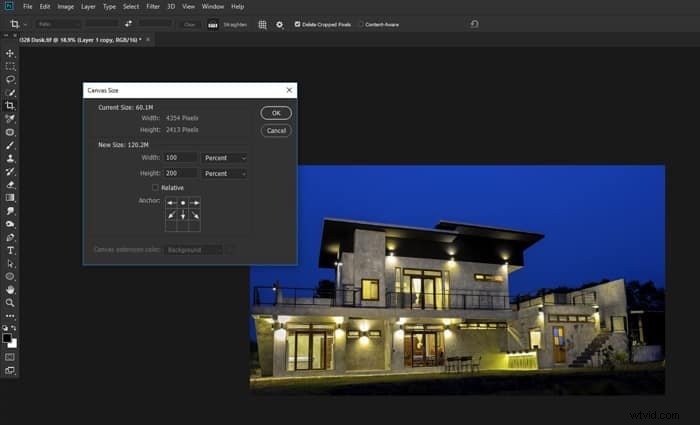Image resolution: width=700 pixels, height=425 pixels.
Task: Select the Clone Stamp tool
Action: pyautogui.click(x=10, y=158)
